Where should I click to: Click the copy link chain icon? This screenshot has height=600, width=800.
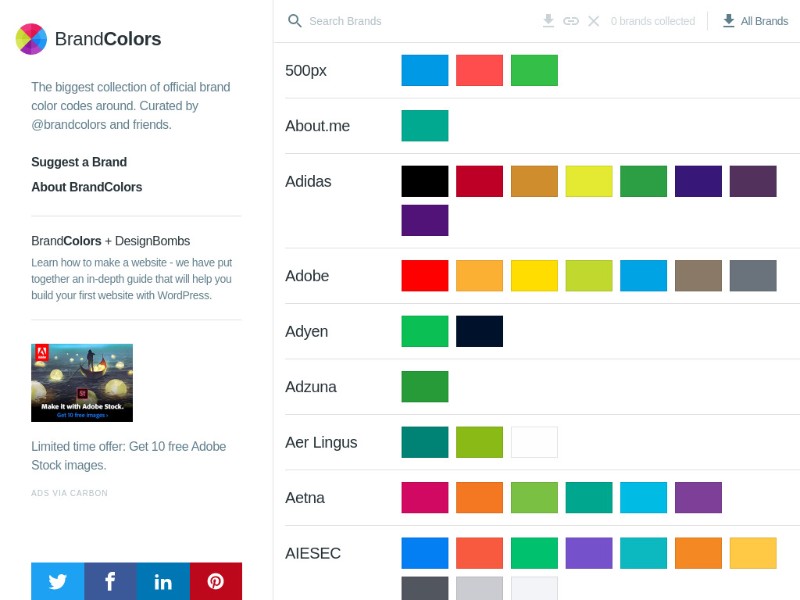[571, 21]
